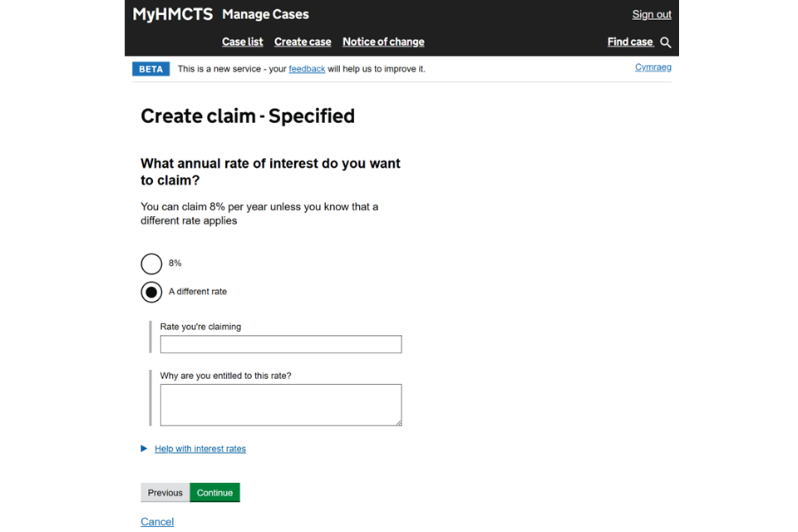Click the 'Why are you entitled' text area
This screenshot has width=798, height=532.
point(280,404)
